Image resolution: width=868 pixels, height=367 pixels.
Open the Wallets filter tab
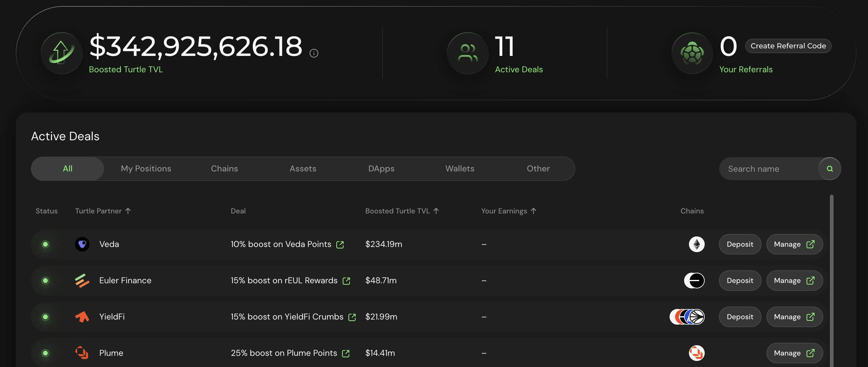pyautogui.click(x=460, y=168)
